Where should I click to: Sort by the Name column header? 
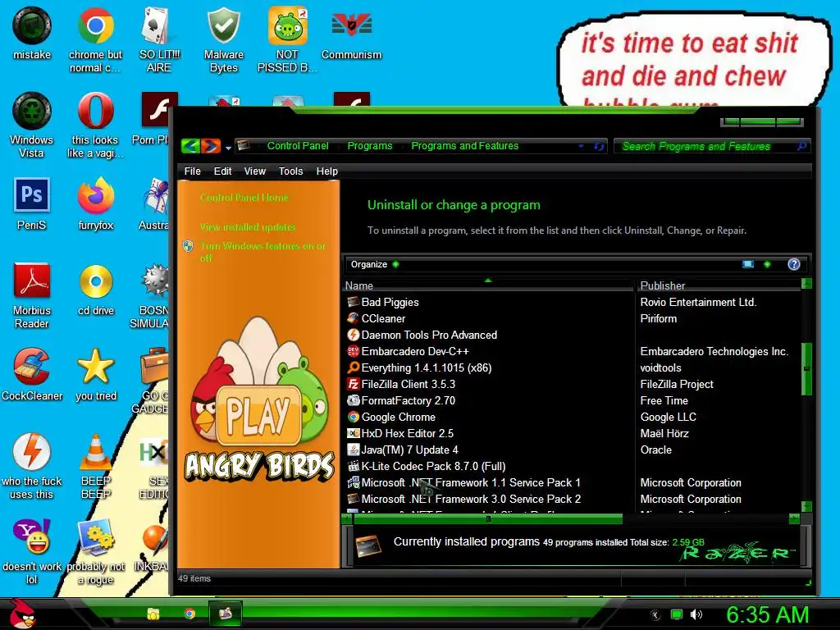coord(487,285)
